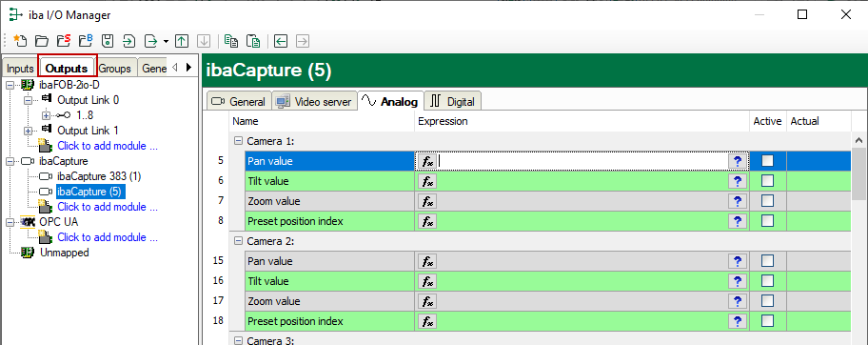The height and width of the screenshot is (345, 868).
Task: Click the add module link under OPC UA
Action: tap(108, 237)
